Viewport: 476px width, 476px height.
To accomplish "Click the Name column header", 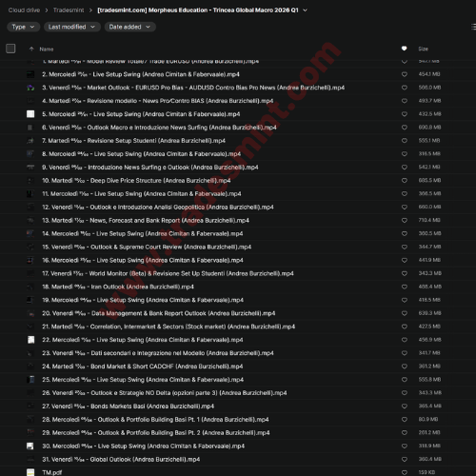I will 47,50.
